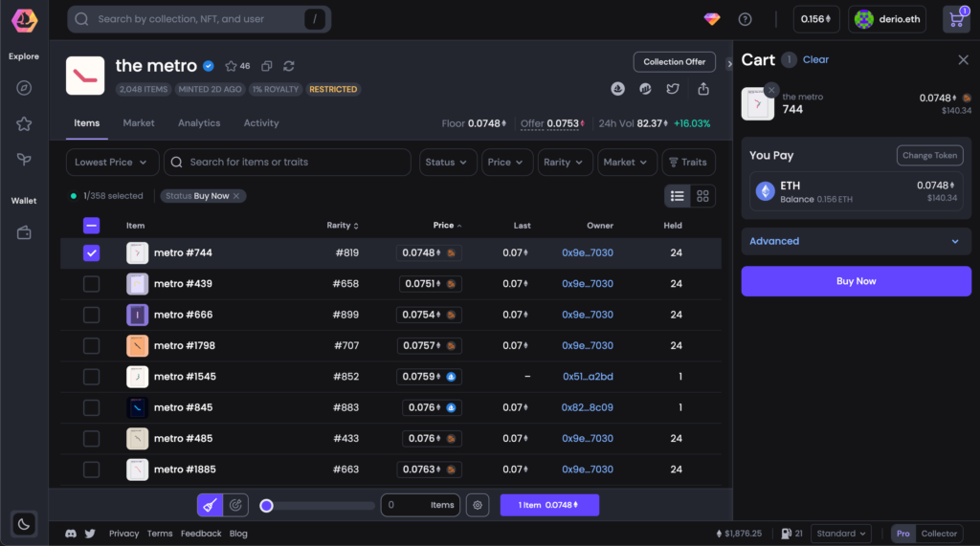Viewport: 980px width, 546px height.
Task: Check metro #439 checkbox
Action: [x=91, y=284]
